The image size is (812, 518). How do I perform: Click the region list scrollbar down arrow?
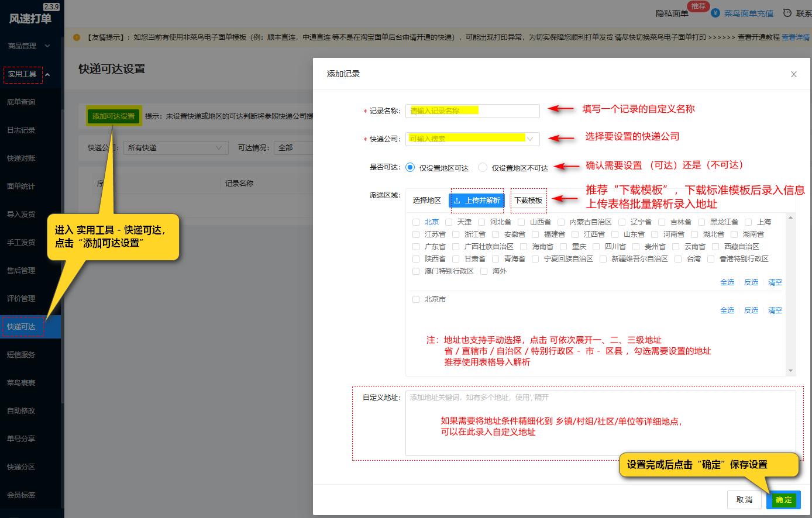tap(792, 371)
